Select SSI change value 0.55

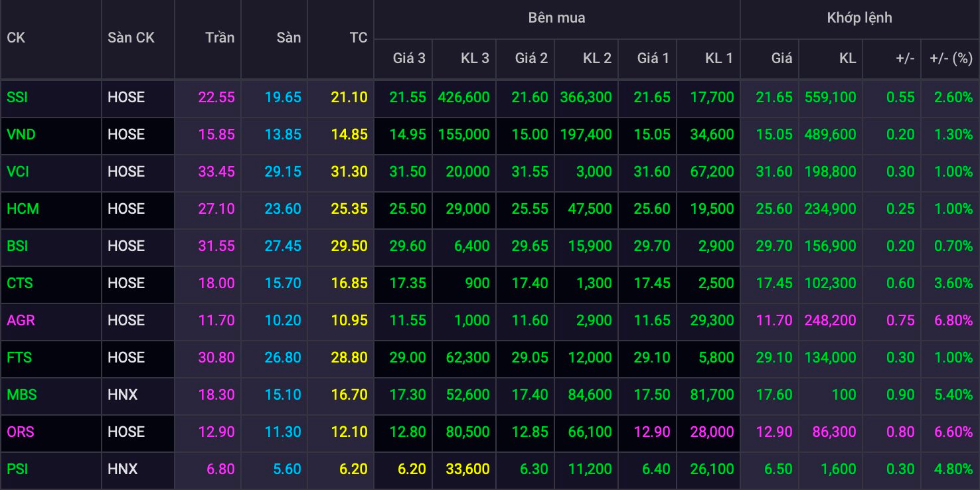point(901,98)
